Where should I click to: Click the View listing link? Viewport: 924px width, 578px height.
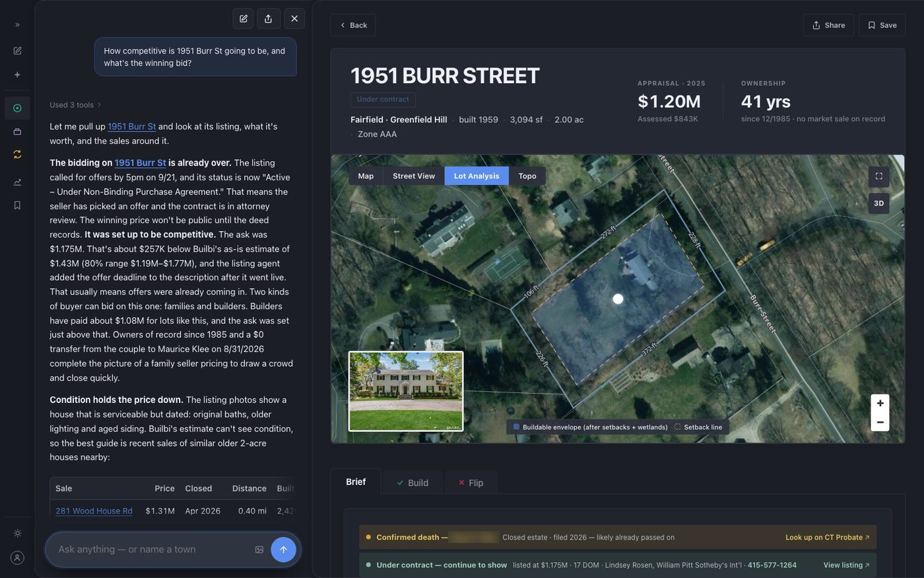[846, 565]
